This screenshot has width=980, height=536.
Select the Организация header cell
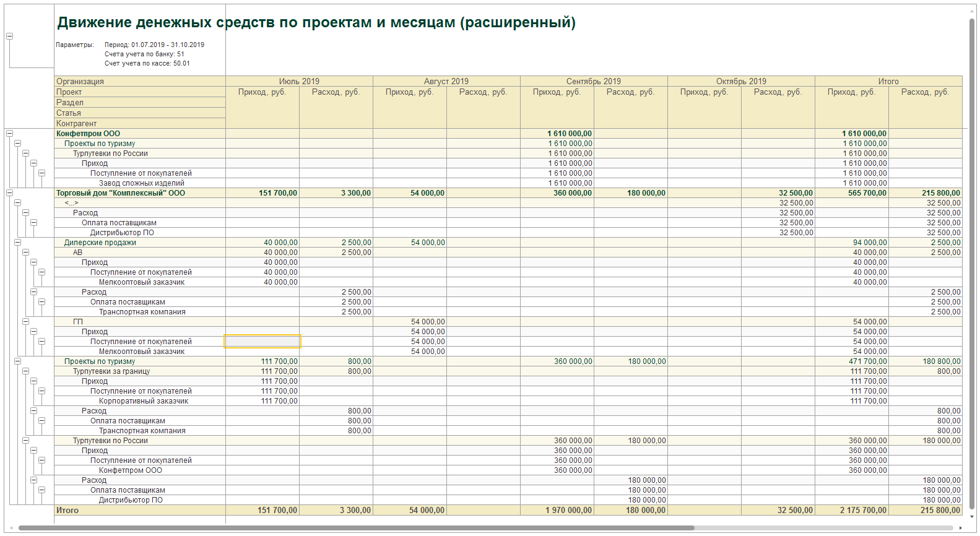(140, 81)
